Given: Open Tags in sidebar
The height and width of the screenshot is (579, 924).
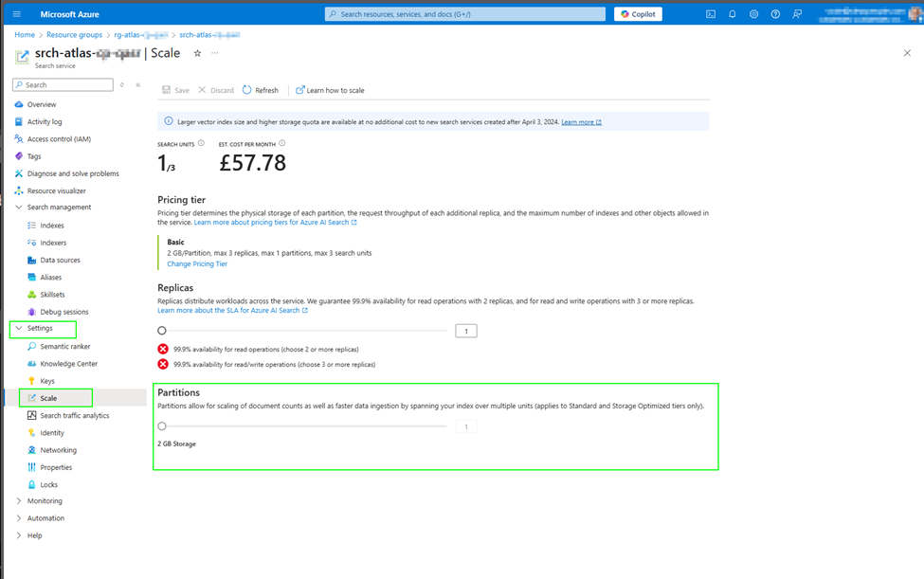Looking at the screenshot, I should [x=33, y=156].
